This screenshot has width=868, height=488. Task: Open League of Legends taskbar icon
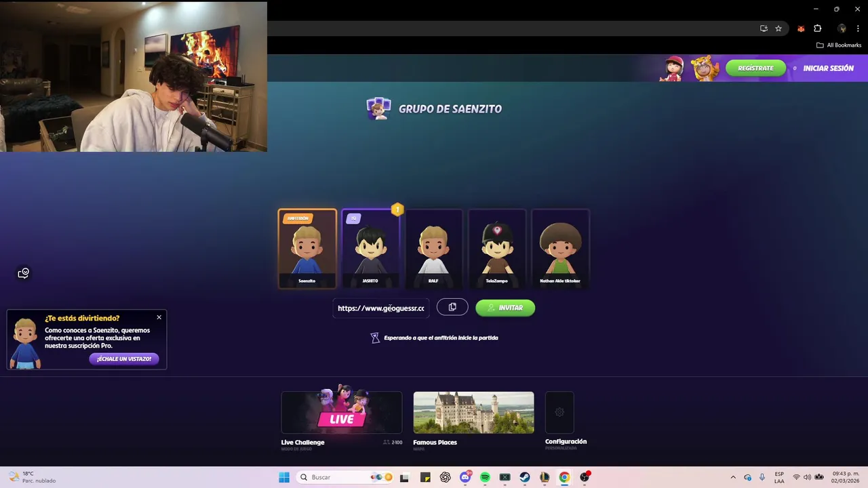pos(545,477)
